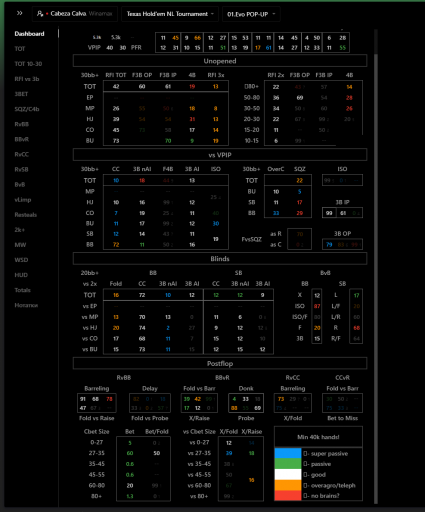Click the Barreling value 91 under RvBB
Image resolution: width=425 pixels, height=512 pixels.
click(83, 399)
